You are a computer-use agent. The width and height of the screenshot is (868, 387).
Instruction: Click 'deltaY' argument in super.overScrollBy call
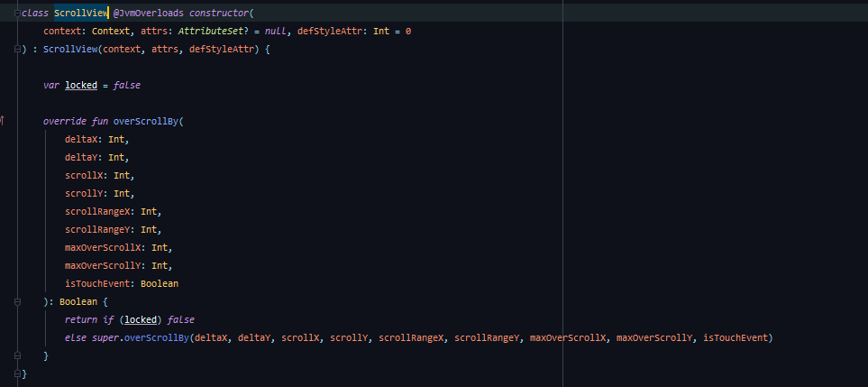point(254,337)
